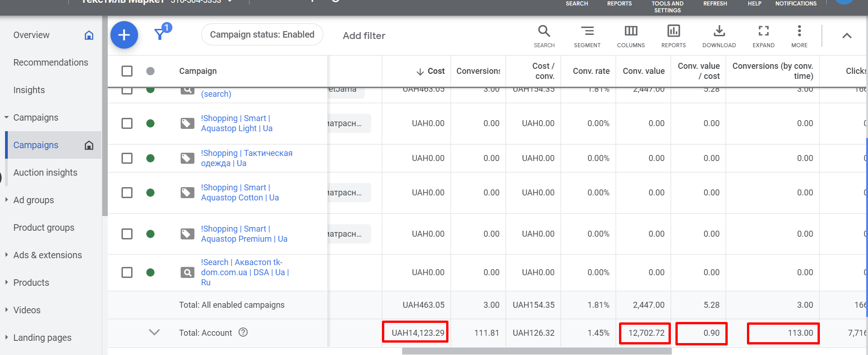
Task: Go to Recommendations page
Action: tap(50, 62)
